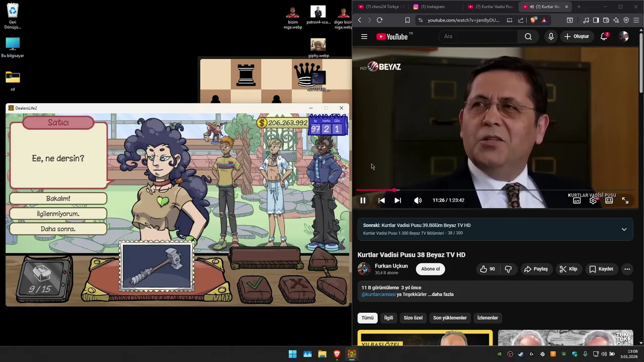The height and width of the screenshot is (362, 644).
Task: Expand description with '...daha fazla'
Action: pyautogui.click(x=441, y=294)
